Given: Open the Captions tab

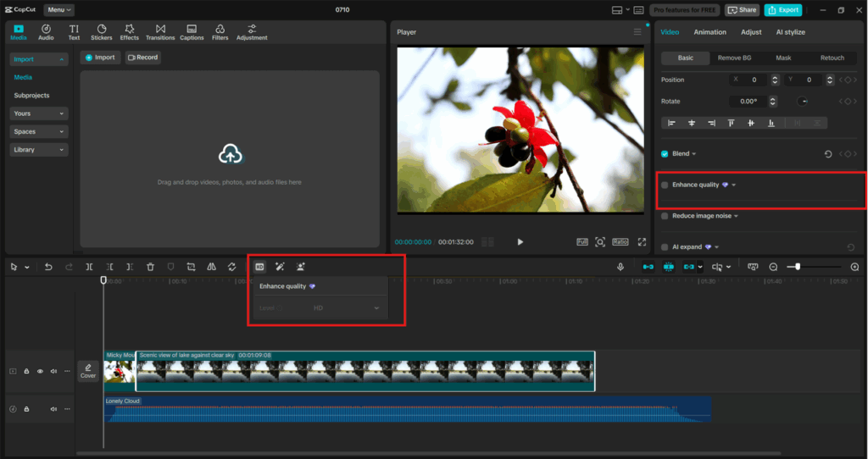Looking at the screenshot, I should click(192, 32).
